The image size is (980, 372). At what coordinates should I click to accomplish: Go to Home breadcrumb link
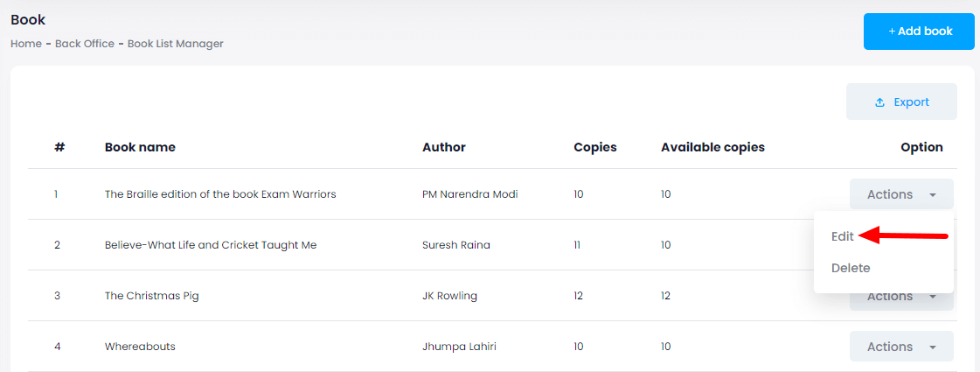[25, 44]
